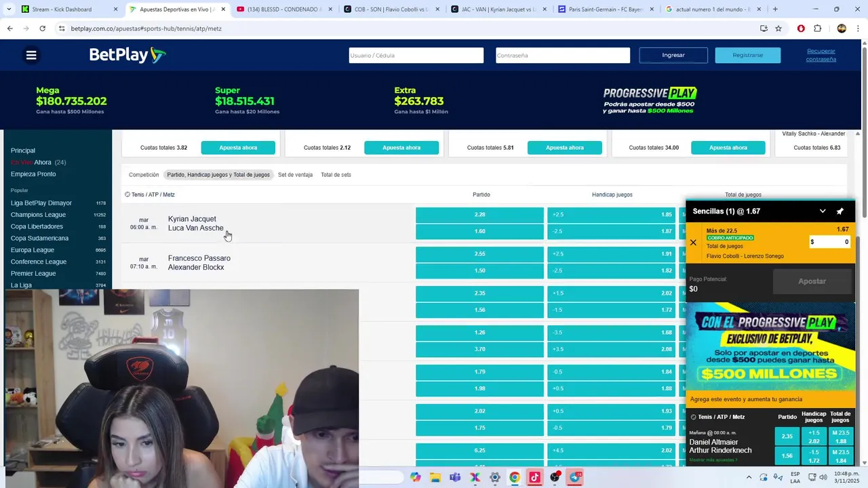Open Chrome's three-dot menu
The width and height of the screenshot is (868, 488).
point(859,28)
